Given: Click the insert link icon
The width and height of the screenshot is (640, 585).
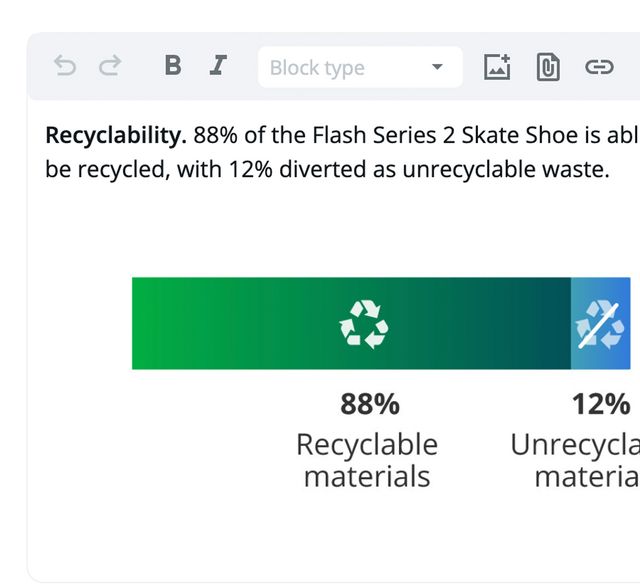Looking at the screenshot, I should coord(598,67).
